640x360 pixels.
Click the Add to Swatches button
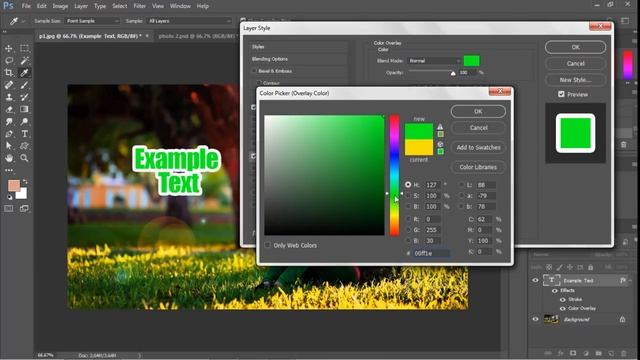click(478, 147)
